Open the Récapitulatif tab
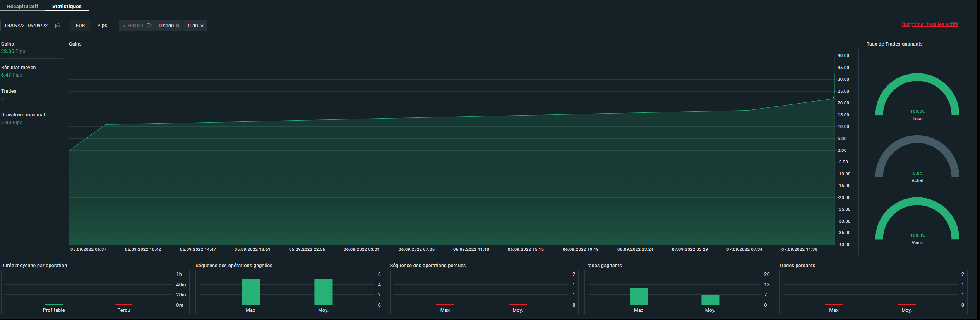 coord(22,6)
